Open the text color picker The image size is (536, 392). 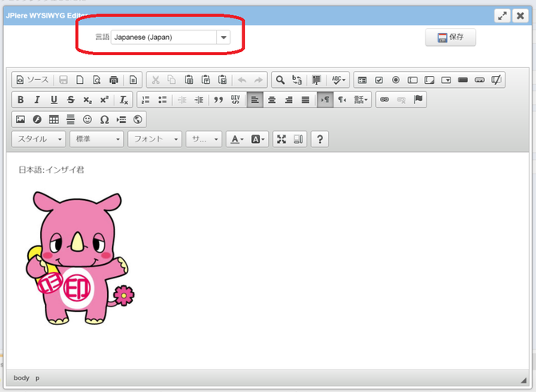point(238,139)
